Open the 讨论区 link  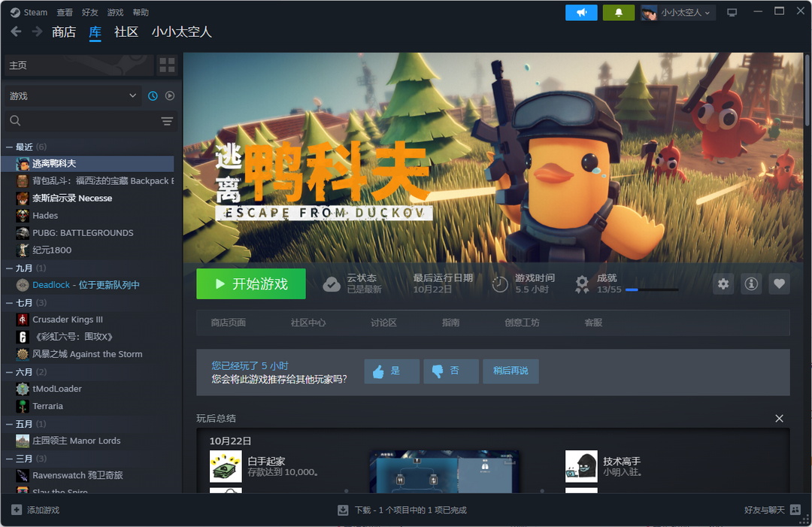coord(383,323)
